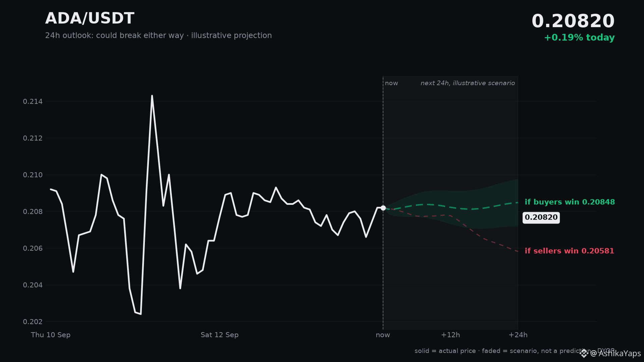Click the +12h tick on the time axis
The image size is (644, 362).
[x=450, y=335]
